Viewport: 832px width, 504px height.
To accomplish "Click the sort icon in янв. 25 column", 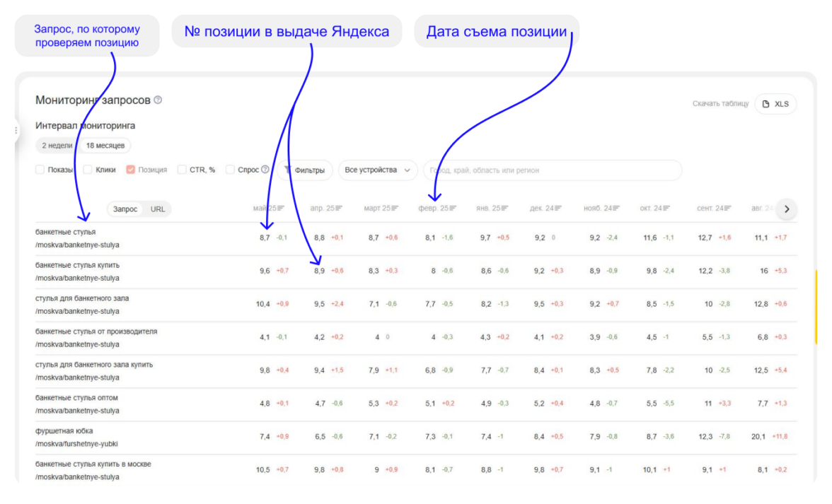I will [504, 209].
